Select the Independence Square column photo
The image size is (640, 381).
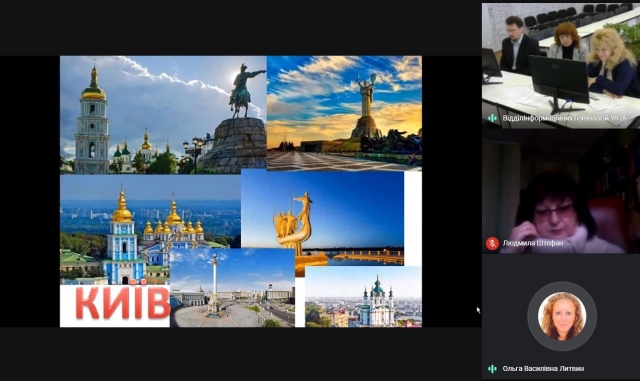coord(232,287)
